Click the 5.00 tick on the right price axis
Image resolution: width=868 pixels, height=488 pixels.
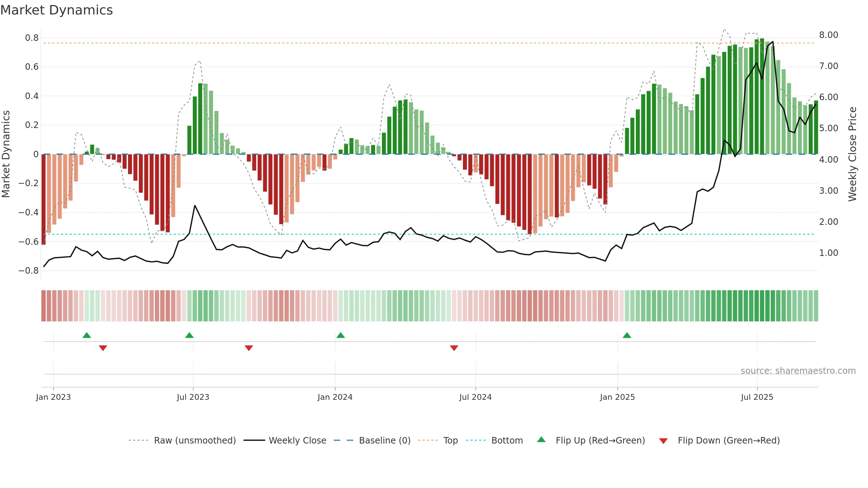coord(829,128)
